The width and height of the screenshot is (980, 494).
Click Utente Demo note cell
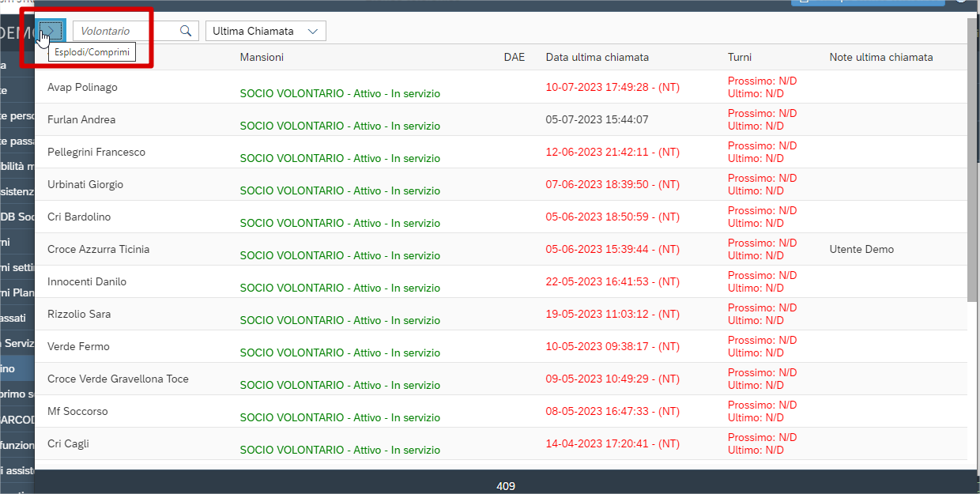coord(861,249)
